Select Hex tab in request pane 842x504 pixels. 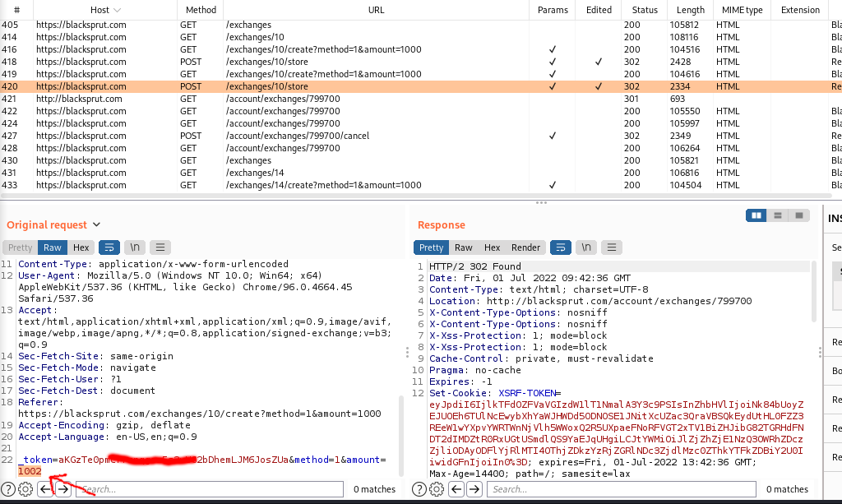click(x=81, y=247)
